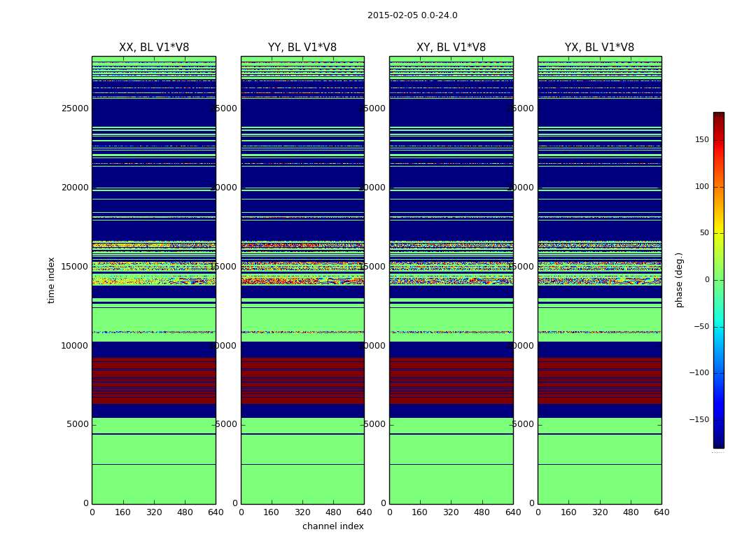735x560 pixels.
Task: Select the YY, BL V1*V8 subplot title
Action: 302,48
